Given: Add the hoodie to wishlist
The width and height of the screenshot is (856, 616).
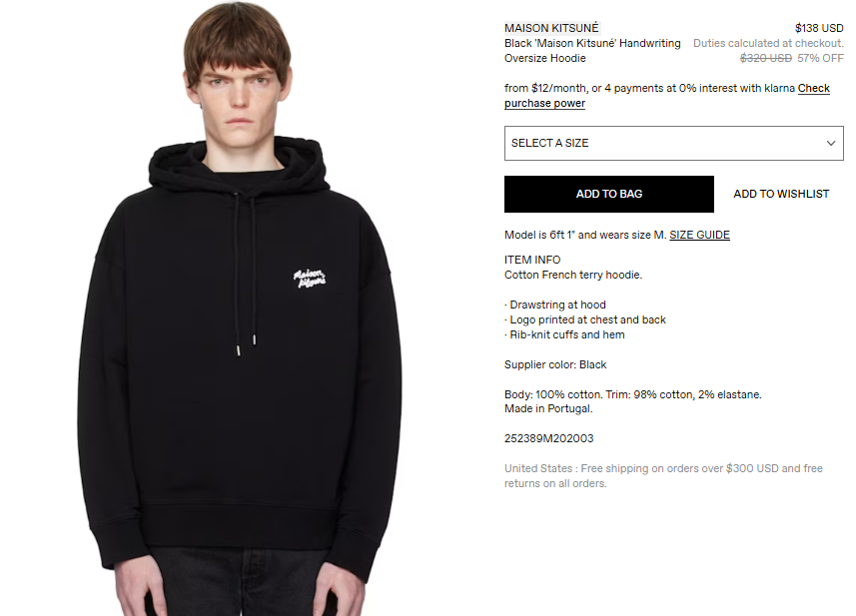Looking at the screenshot, I should (781, 194).
